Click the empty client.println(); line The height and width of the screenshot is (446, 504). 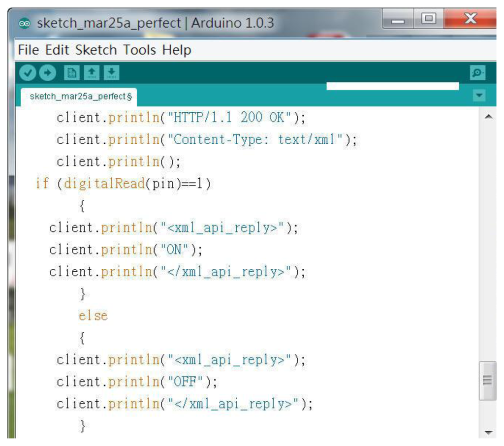119,162
